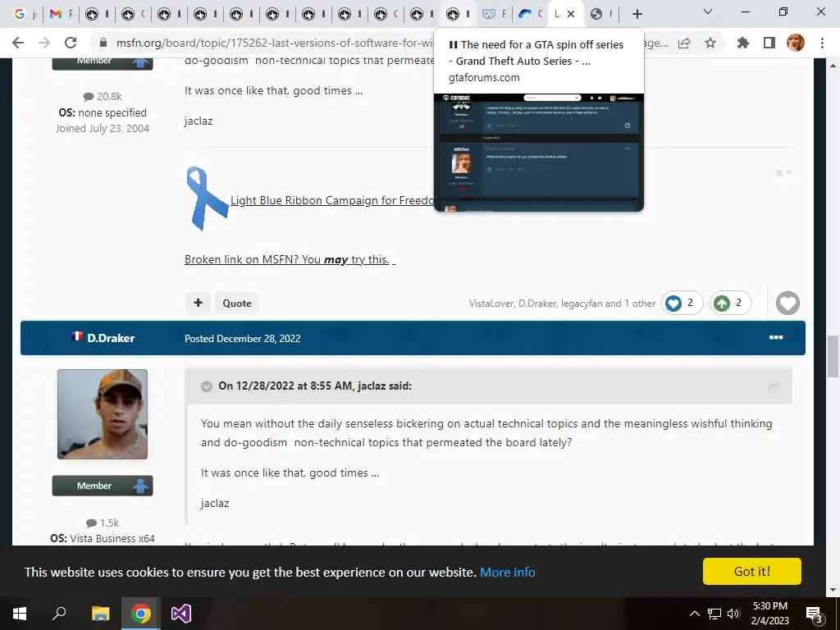
Task: Open the Broken link on MSFN link
Action: click(287, 259)
